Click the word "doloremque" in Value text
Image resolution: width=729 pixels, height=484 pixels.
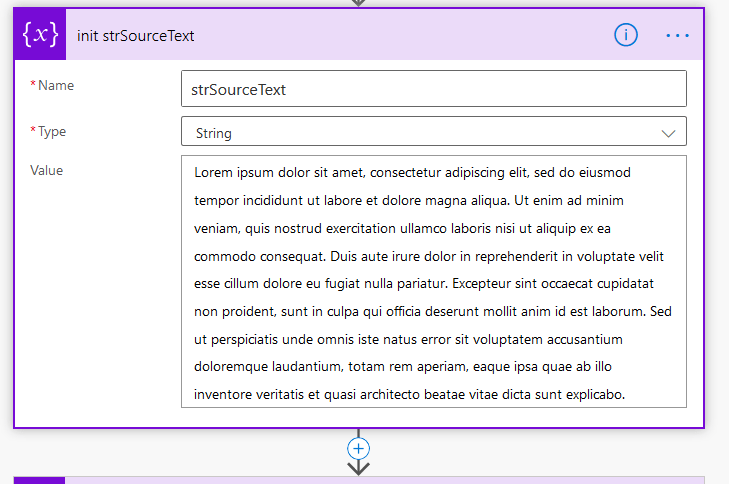click(233, 367)
